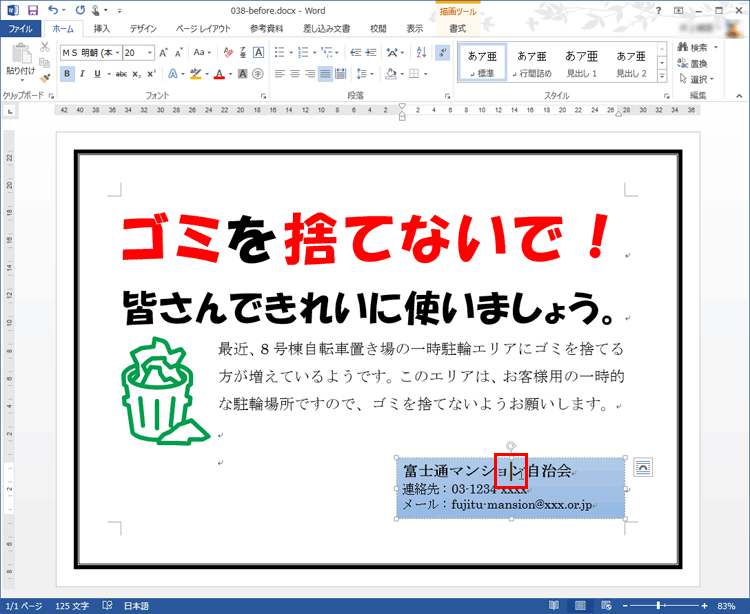This screenshot has height=614, width=750.
Task: Switch to Web Layout view in the status bar
Action: coord(606,605)
